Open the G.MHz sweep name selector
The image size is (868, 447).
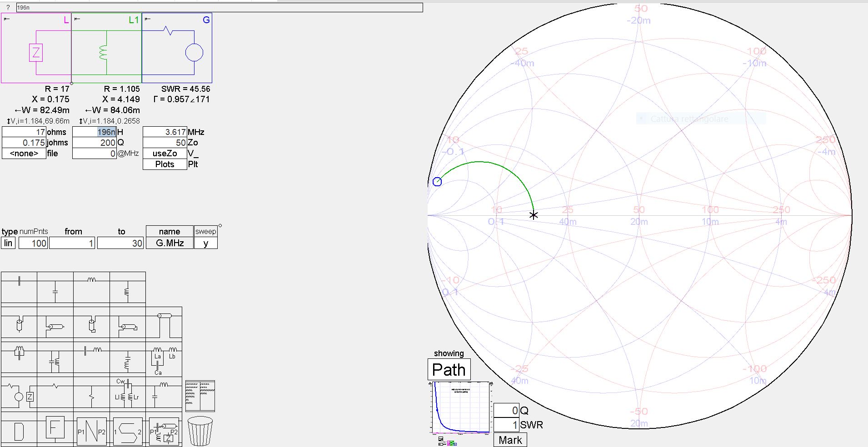170,243
